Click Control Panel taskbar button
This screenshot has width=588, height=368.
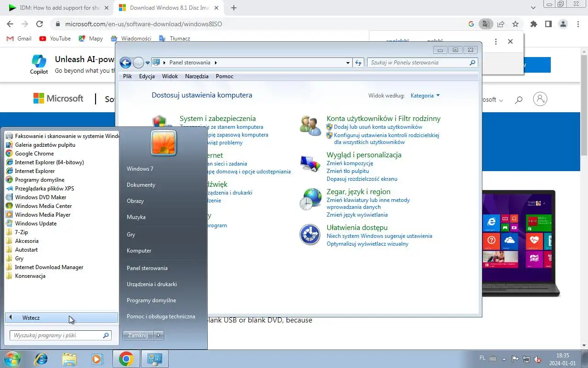154,359
